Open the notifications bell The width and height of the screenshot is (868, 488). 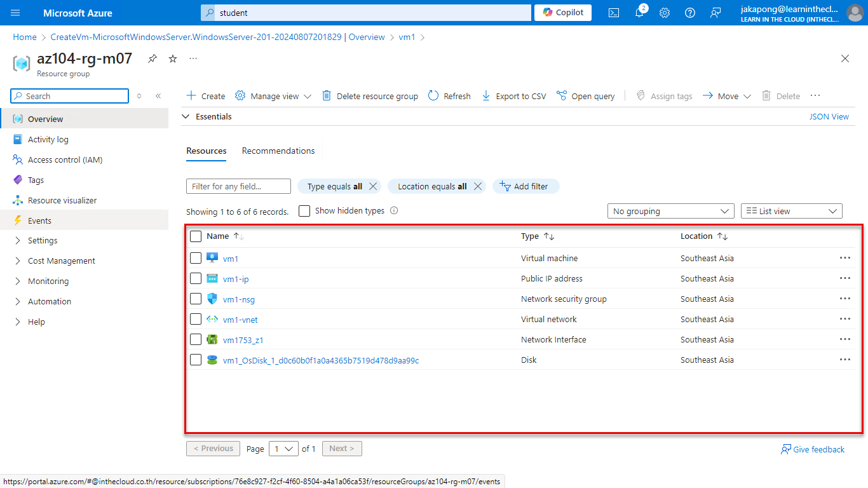(639, 13)
